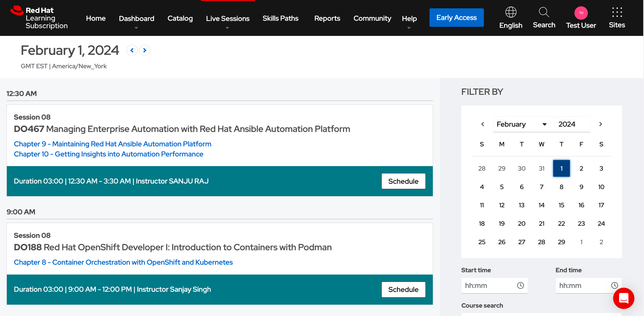Switch to the Catalog section
The image size is (644, 316).
pyautogui.click(x=180, y=18)
